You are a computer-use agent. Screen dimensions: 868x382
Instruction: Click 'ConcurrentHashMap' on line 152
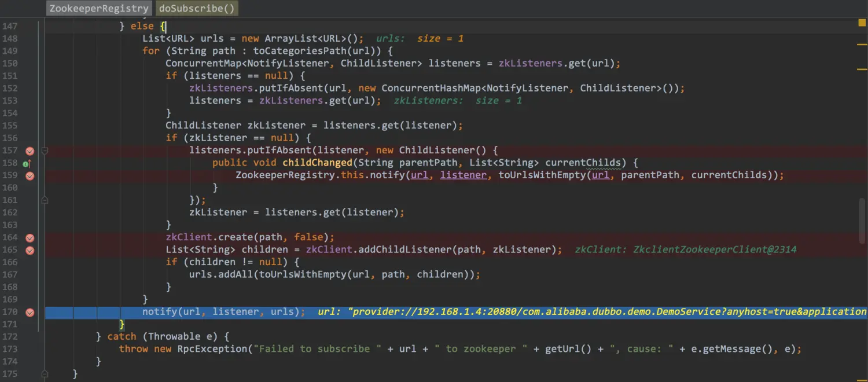pos(431,88)
